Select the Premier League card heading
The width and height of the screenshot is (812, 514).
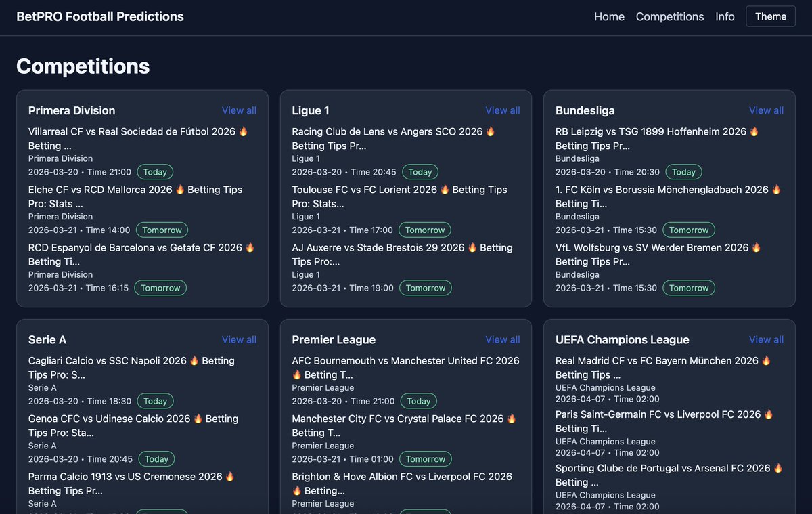click(x=334, y=339)
